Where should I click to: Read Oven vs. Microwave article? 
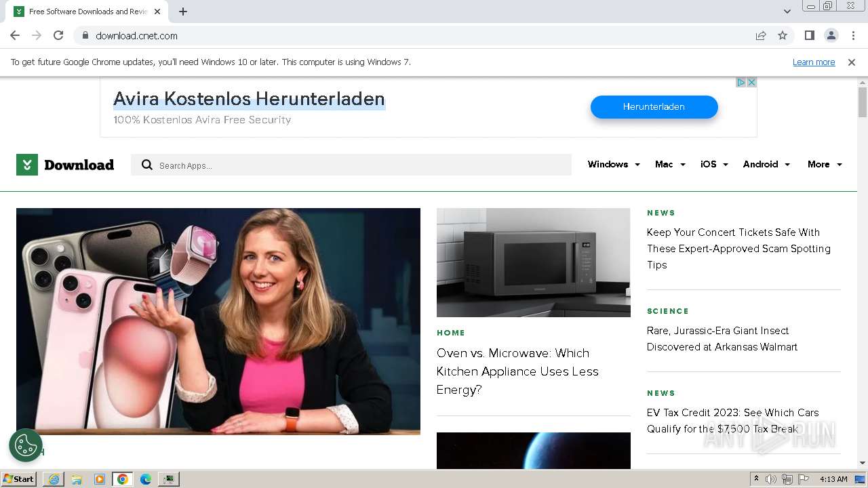pos(517,371)
